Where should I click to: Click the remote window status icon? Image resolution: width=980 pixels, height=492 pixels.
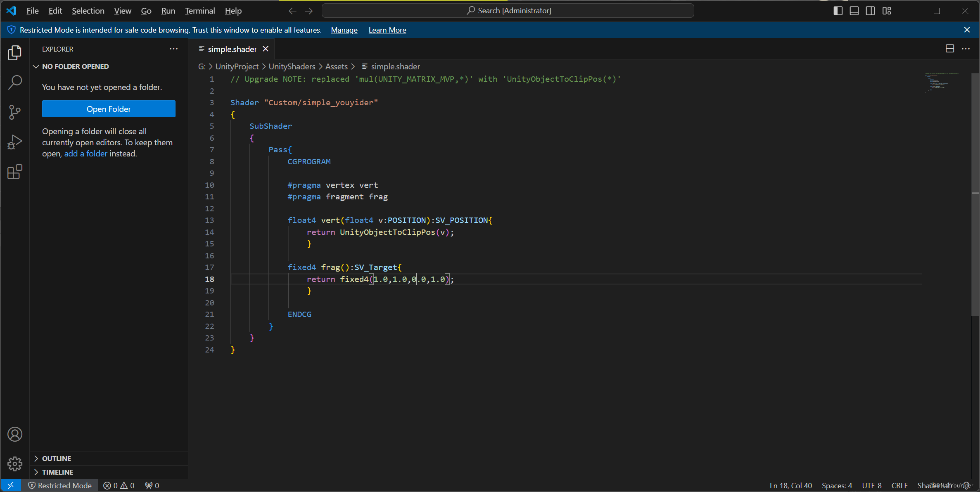[x=11, y=485]
